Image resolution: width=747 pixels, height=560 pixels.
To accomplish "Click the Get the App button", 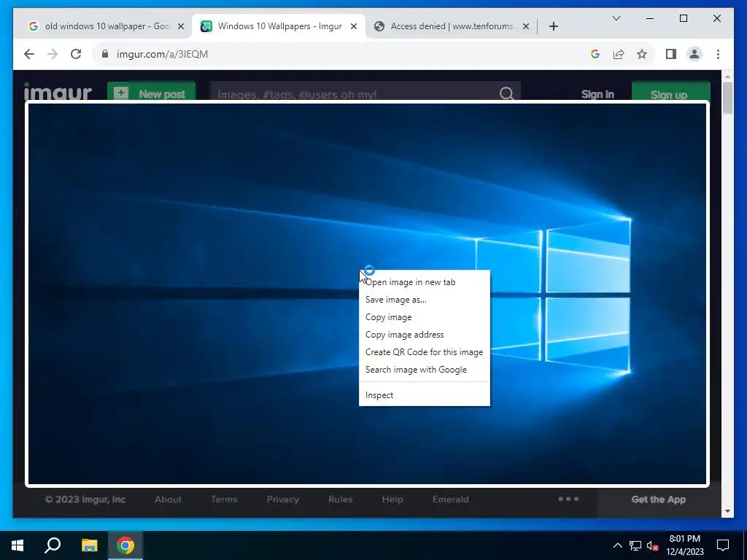I will pyautogui.click(x=659, y=499).
